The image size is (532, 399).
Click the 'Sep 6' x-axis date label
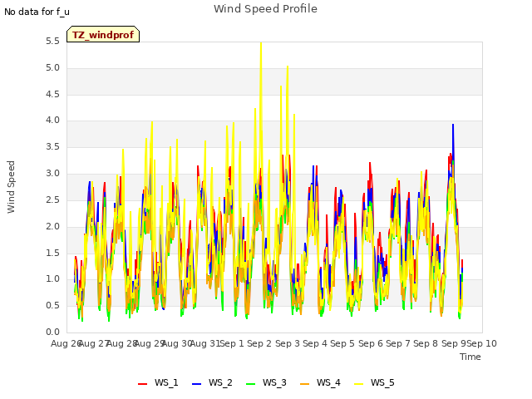[x=371, y=343]
